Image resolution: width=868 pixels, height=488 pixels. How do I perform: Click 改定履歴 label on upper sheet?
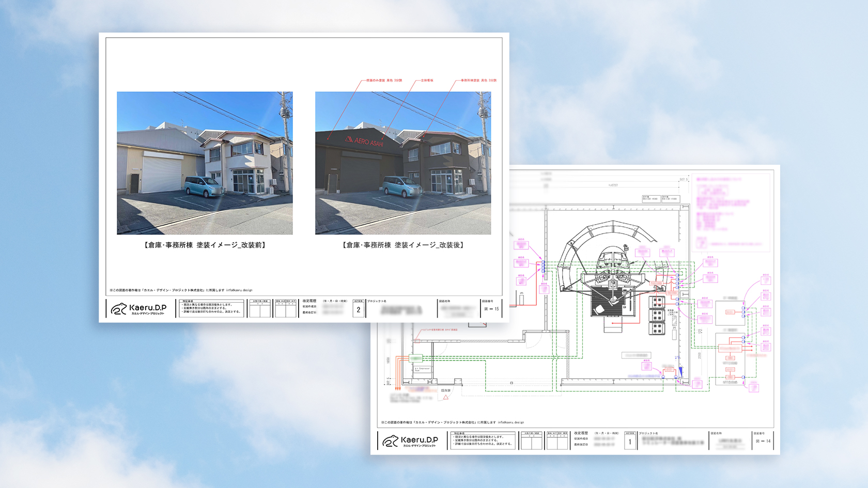pos(309,301)
